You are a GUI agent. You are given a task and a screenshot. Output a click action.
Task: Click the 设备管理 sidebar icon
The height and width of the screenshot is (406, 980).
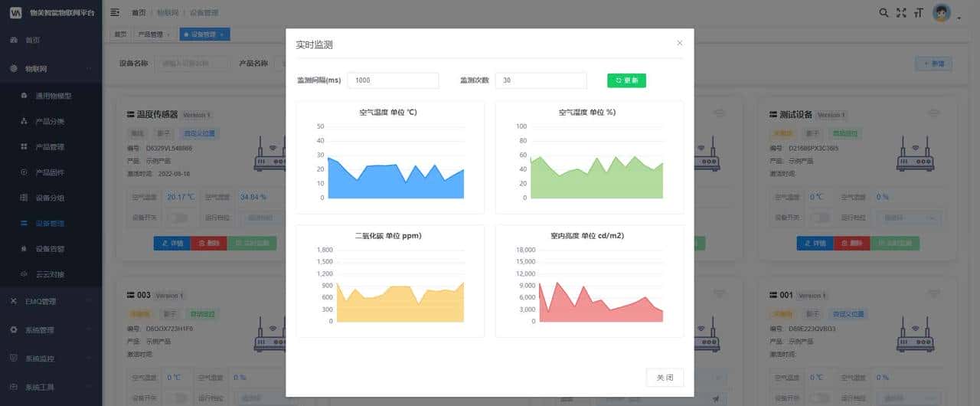click(24, 223)
